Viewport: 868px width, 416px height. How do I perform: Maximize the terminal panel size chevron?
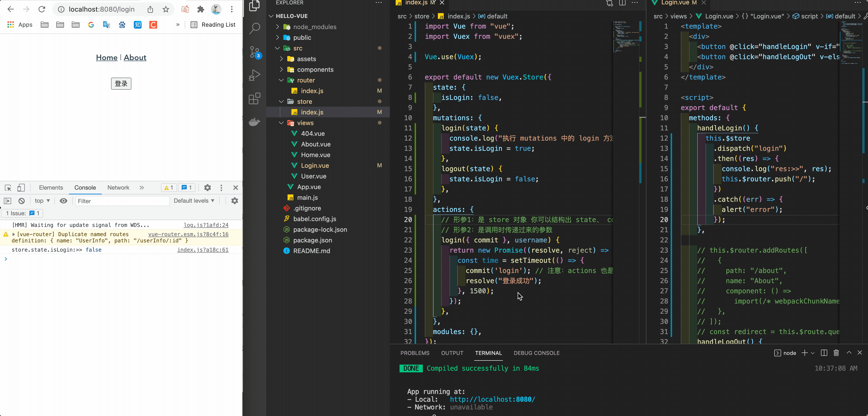849,353
